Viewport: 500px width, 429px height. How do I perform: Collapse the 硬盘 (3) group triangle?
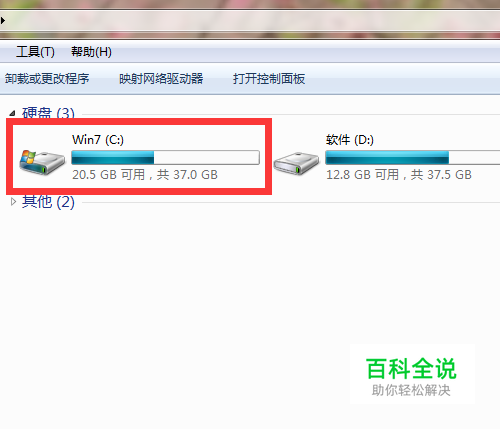12,113
